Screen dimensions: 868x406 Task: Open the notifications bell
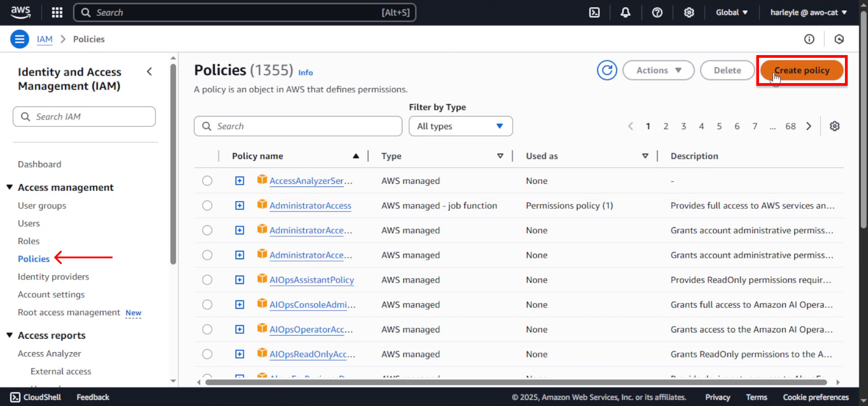pyautogui.click(x=625, y=12)
